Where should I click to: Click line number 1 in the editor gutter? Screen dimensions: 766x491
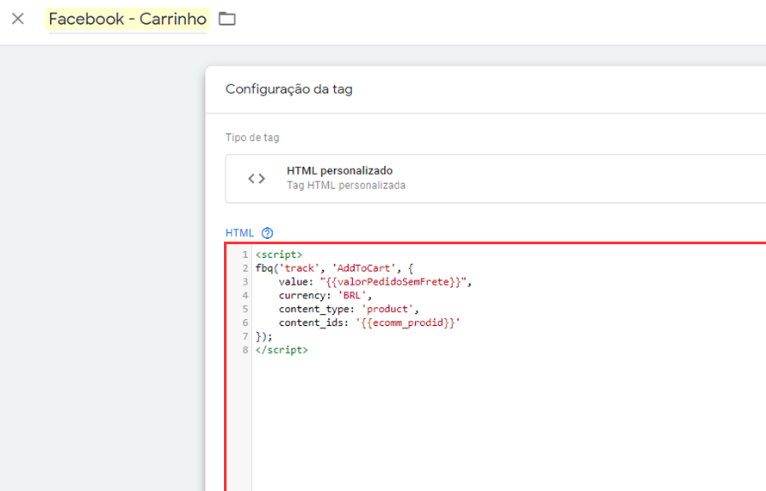coord(245,255)
